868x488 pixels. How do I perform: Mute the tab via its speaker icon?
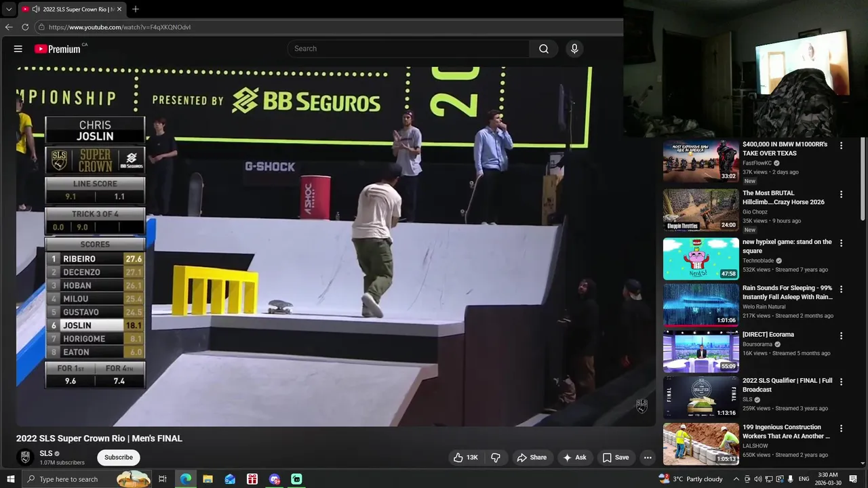pyautogui.click(x=35, y=9)
